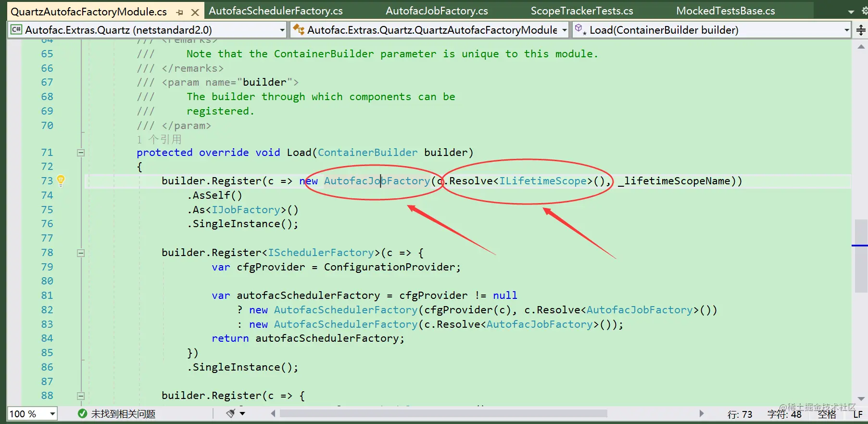
Task: Click the horizontal scrollbar right arrow
Action: coord(701,413)
